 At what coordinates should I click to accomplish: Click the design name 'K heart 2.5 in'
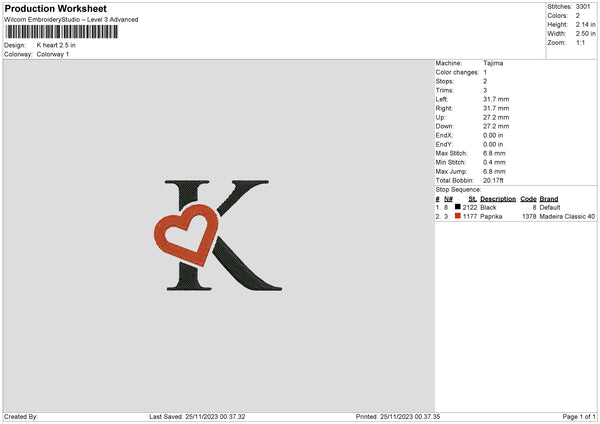click(56, 45)
